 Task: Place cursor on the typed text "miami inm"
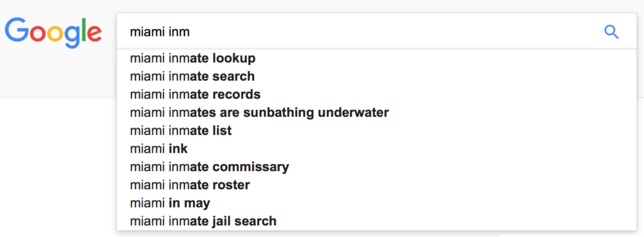[x=160, y=31]
